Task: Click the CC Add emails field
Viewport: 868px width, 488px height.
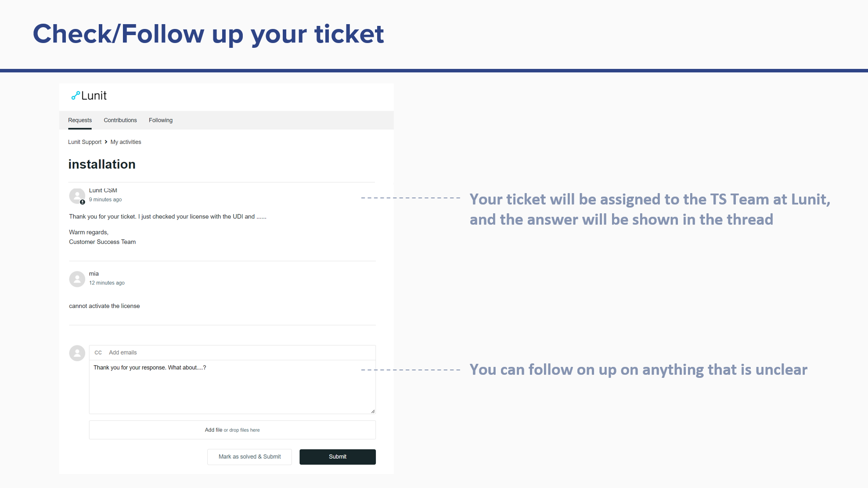Action: (x=232, y=352)
